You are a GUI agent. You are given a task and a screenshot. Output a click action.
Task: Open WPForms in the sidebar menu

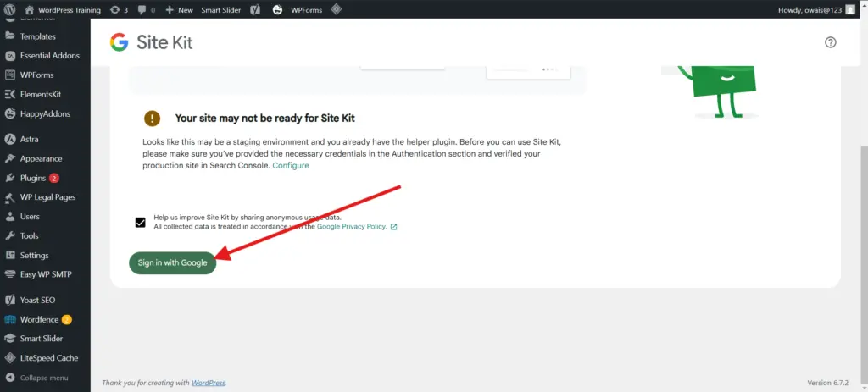click(37, 75)
